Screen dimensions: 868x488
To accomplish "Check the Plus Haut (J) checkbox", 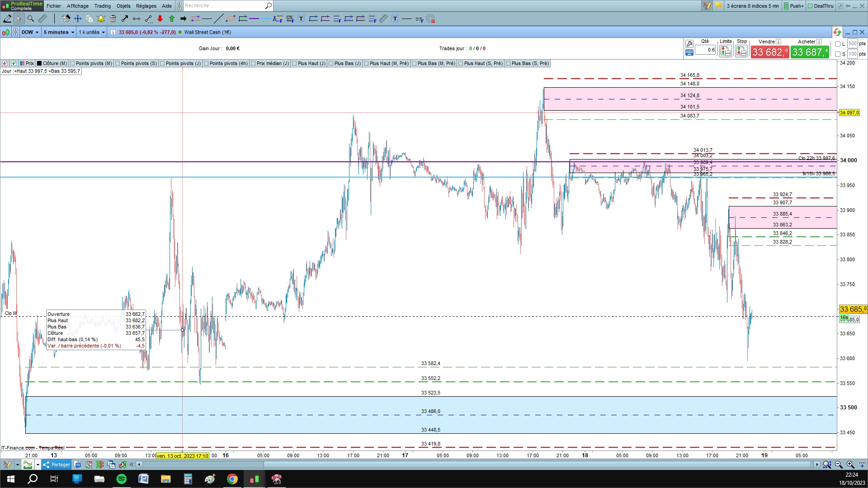I will coord(294,63).
